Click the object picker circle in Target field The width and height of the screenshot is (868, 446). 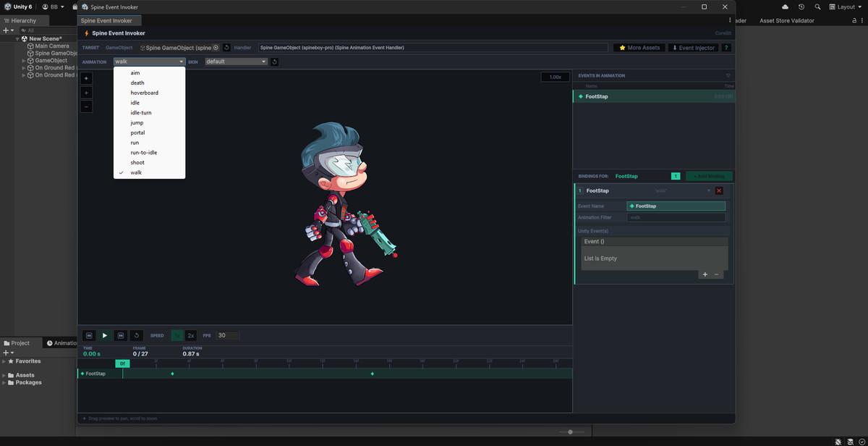[216, 48]
